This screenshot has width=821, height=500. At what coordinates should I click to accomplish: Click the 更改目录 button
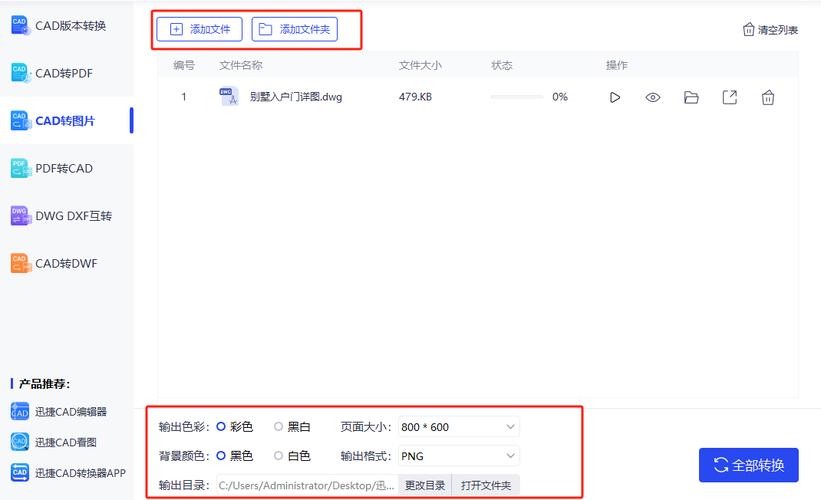point(425,485)
